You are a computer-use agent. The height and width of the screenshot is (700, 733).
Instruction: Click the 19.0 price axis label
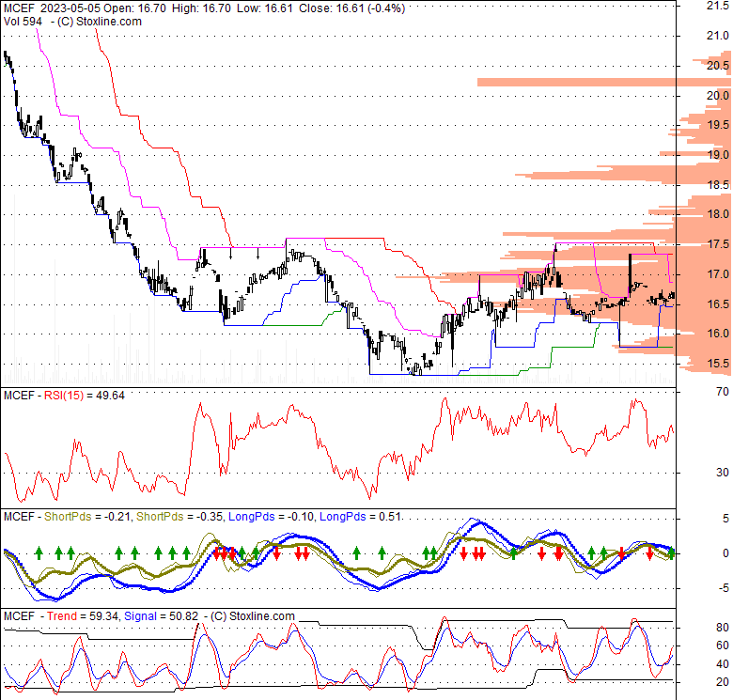(x=718, y=155)
